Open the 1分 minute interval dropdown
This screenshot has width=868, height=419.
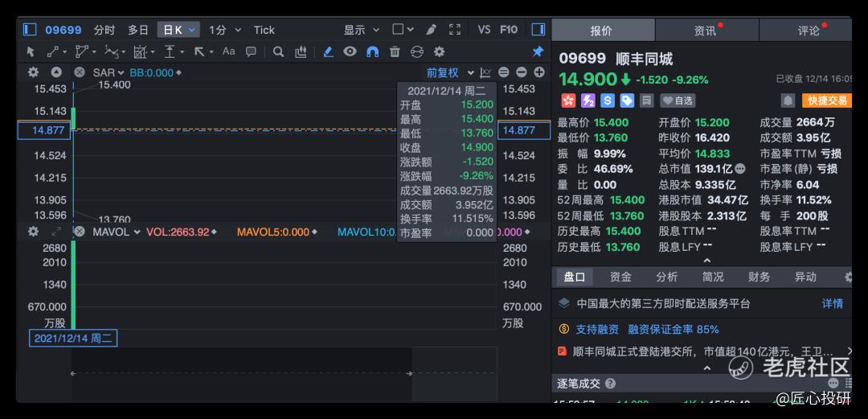[225, 30]
